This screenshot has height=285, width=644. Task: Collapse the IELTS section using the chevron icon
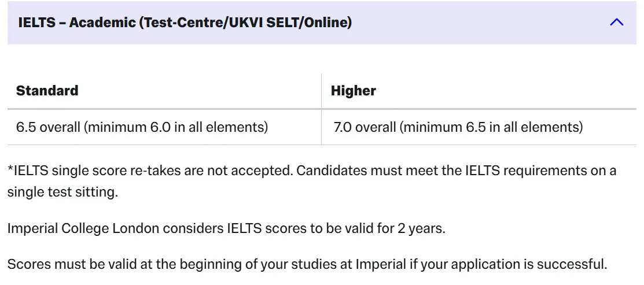pos(616,23)
